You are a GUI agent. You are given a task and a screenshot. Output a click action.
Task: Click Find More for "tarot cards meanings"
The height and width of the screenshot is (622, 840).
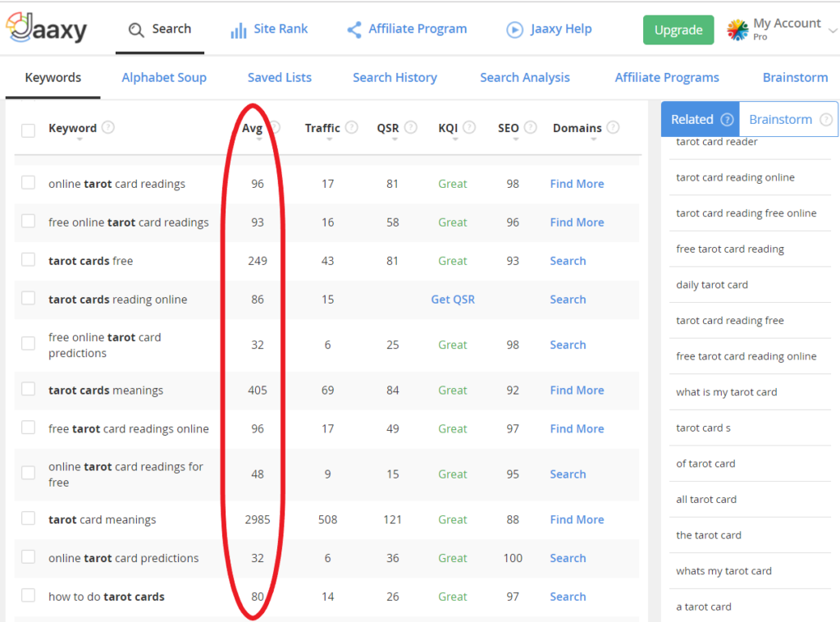tap(577, 390)
